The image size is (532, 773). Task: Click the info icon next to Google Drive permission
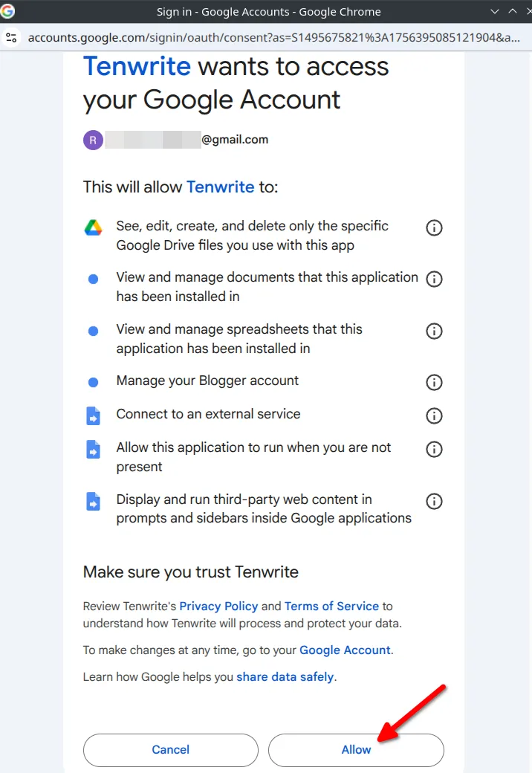(434, 228)
